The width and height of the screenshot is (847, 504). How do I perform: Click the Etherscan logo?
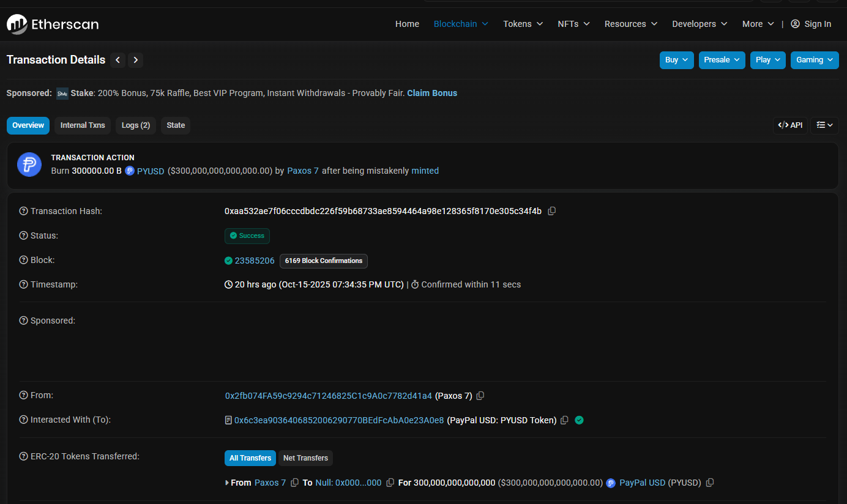53,24
